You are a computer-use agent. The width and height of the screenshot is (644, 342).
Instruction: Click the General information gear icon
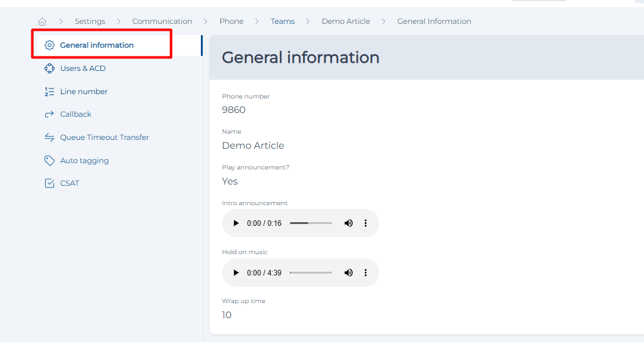[50, 45]
